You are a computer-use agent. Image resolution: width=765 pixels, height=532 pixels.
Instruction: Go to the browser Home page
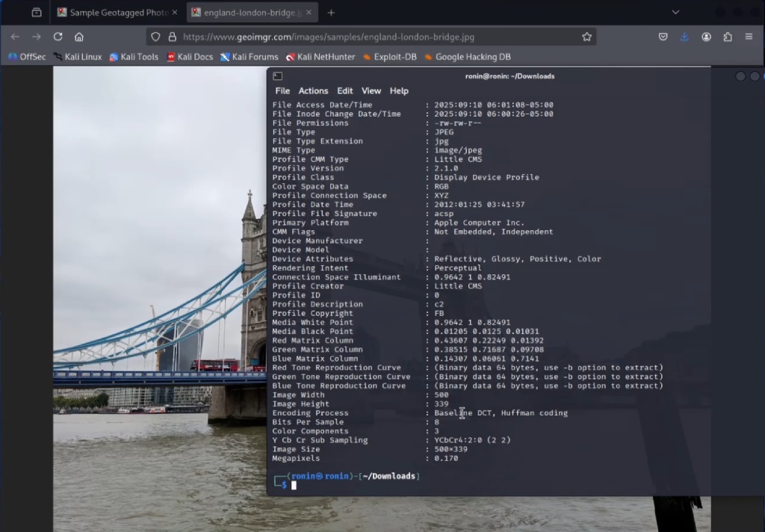click(x=79, y=37)
